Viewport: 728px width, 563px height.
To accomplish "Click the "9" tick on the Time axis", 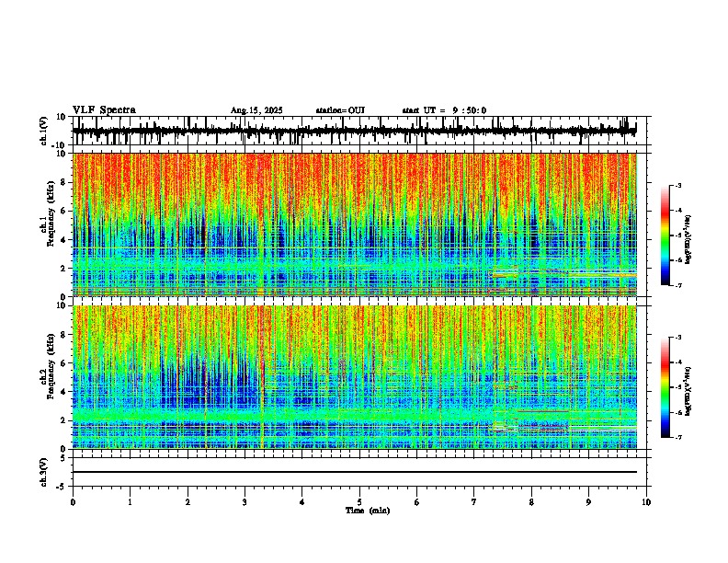I will point(588,502).
